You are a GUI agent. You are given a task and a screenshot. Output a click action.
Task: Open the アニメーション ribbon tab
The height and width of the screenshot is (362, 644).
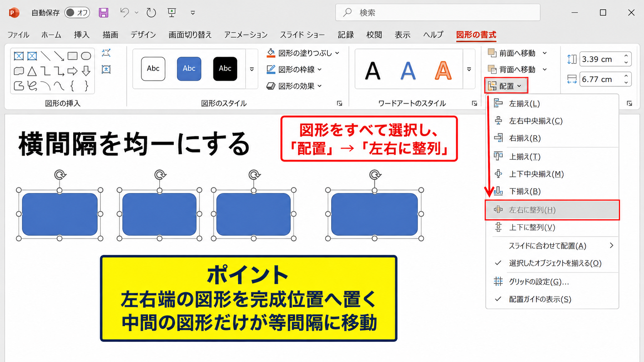[x=246, y=35]
